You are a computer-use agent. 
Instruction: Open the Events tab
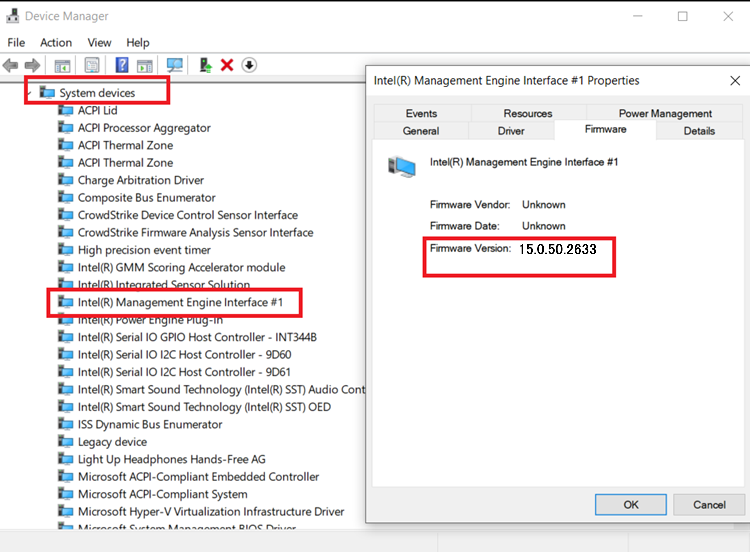pyautogui.click(x=421, y=114)
